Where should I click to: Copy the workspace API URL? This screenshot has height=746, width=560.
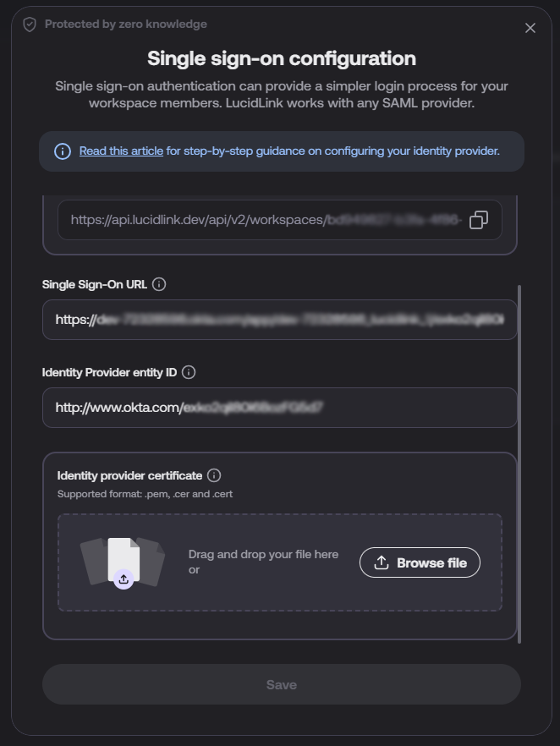(478, 220)
